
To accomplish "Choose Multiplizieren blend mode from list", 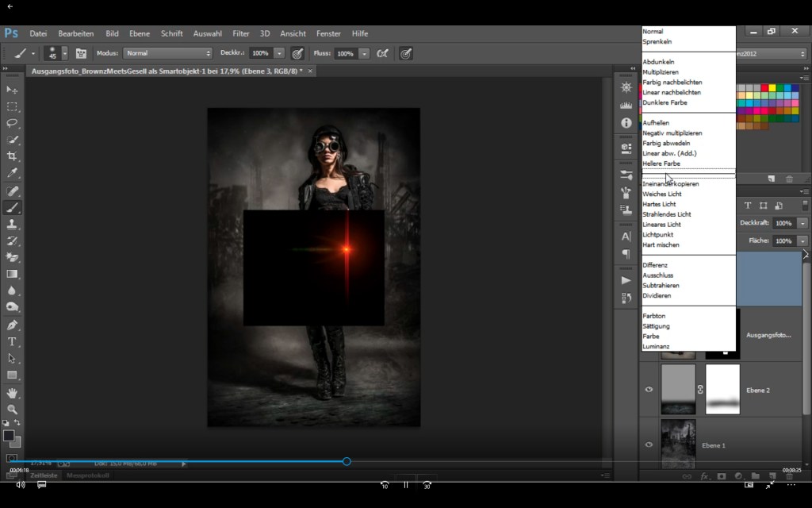I will pos(661,72).
